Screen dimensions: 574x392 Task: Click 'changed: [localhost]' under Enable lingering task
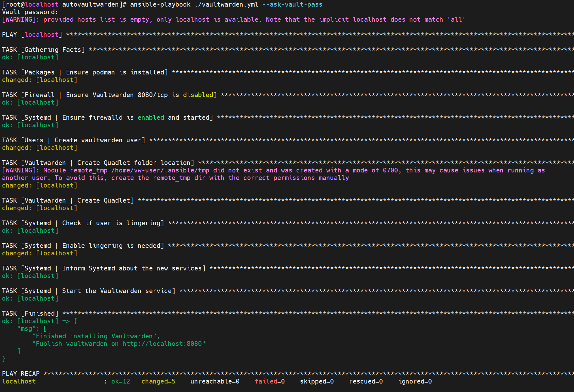click(x=40, y=253)
